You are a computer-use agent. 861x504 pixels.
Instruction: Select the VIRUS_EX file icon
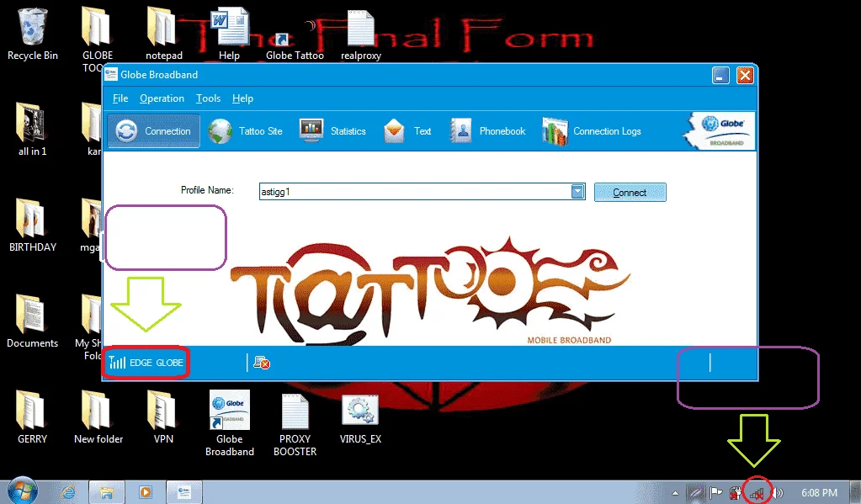pos(360,410)
